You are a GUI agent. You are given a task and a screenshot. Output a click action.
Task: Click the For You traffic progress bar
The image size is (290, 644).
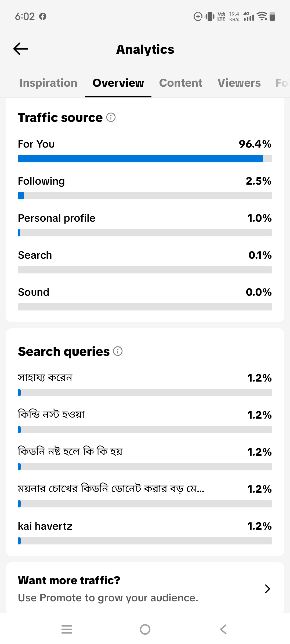(x=145, y=159)
